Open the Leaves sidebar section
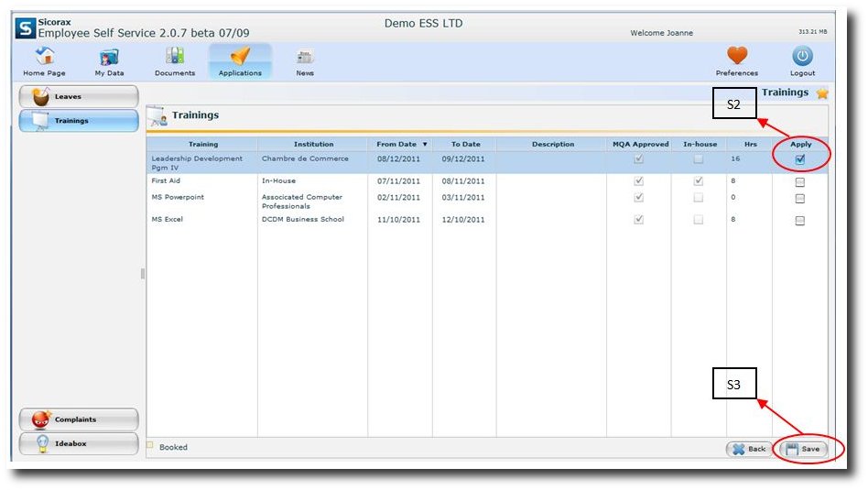Screen dimensions: 868x490 tap(79, 96)
